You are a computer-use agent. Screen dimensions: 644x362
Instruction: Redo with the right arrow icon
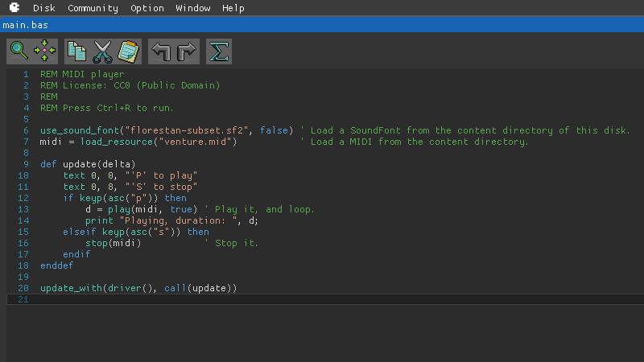coord(187,52)
